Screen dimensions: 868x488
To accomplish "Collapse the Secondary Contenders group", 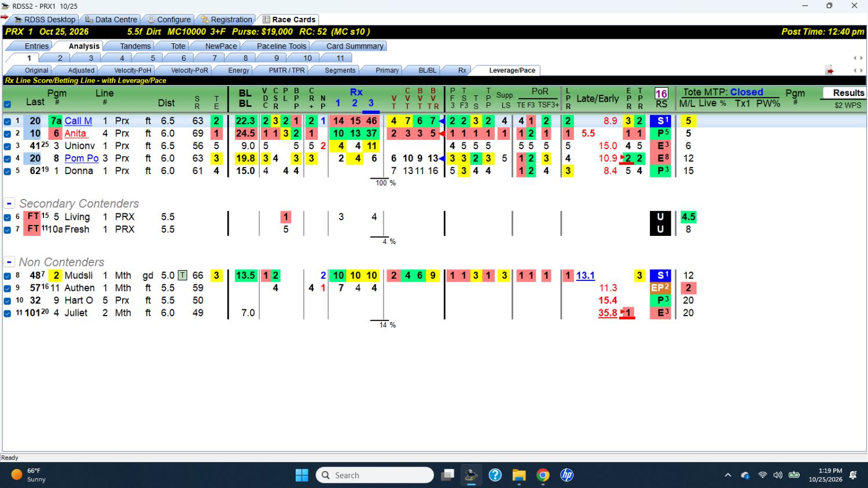I will pyautogui.click(x=9, y=204).
